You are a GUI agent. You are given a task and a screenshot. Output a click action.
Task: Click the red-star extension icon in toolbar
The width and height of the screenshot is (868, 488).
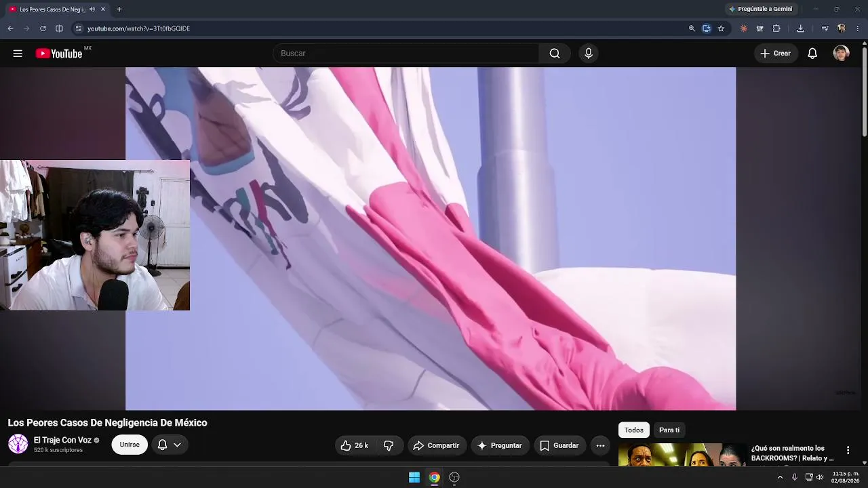[744, 28]
